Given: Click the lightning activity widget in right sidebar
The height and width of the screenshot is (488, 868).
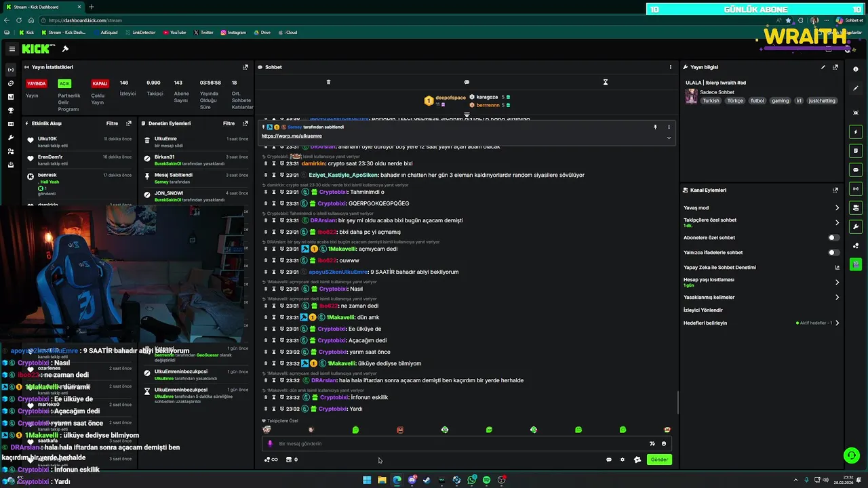Looking at the screenshot, I should click(856, 131).
